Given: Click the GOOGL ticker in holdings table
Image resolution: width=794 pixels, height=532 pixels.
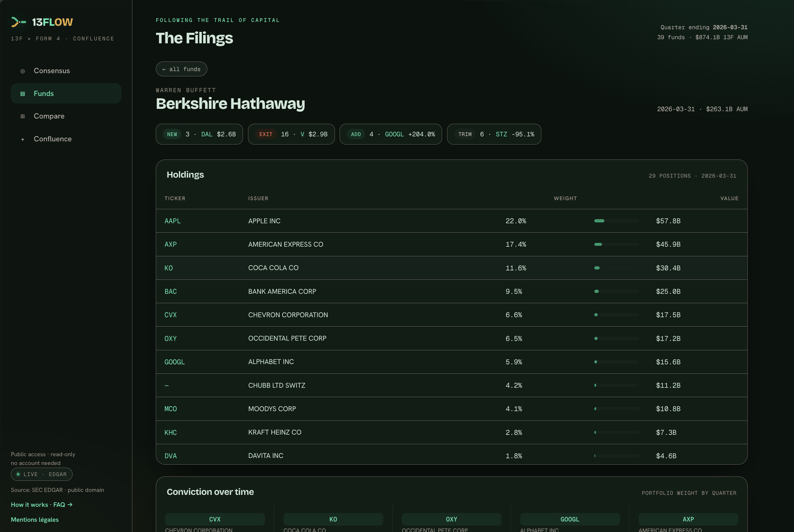Looking at the screenshot, I should pos(174,362).
